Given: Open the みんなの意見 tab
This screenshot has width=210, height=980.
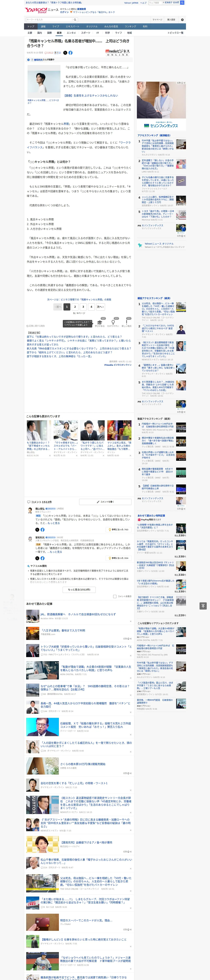Looking at the screenshot, I should tap(111, 26).
